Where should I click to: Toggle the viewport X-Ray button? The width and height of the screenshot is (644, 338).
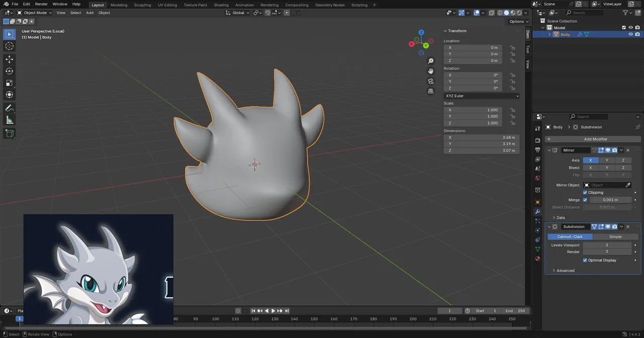tap(491, 13)
